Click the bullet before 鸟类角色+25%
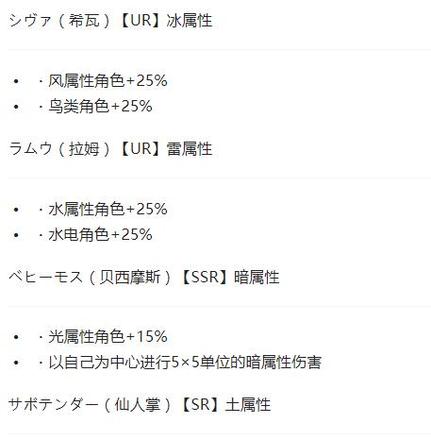 coord(16,107)
